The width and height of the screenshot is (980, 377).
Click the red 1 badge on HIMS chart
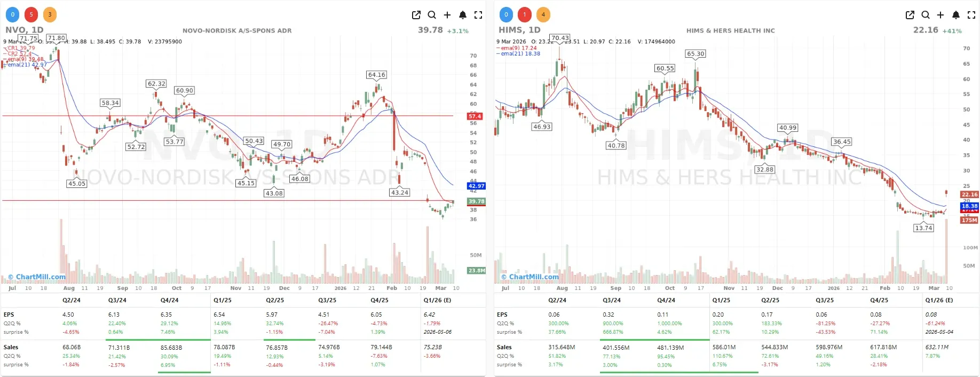525,14
